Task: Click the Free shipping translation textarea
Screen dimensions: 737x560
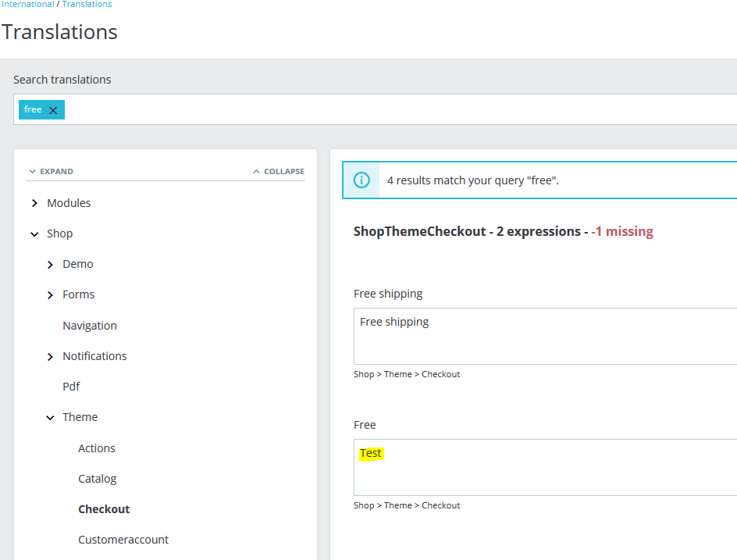Action: [x=545, y=336]
